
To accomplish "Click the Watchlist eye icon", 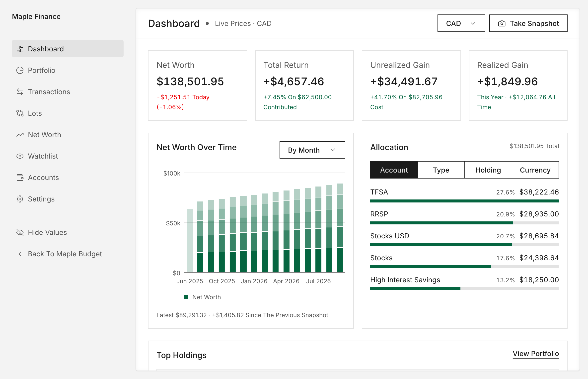I will [x=20, y=156].
